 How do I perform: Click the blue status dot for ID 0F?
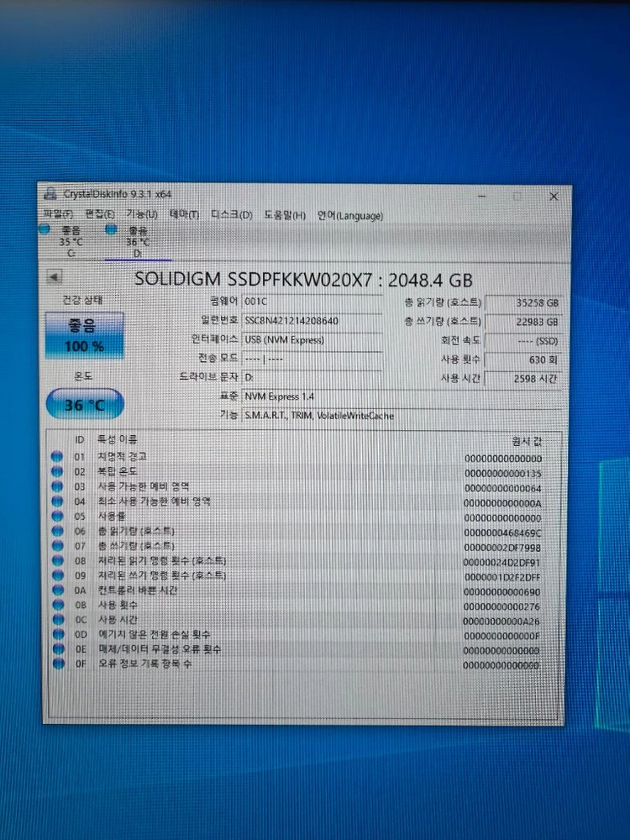59,664
